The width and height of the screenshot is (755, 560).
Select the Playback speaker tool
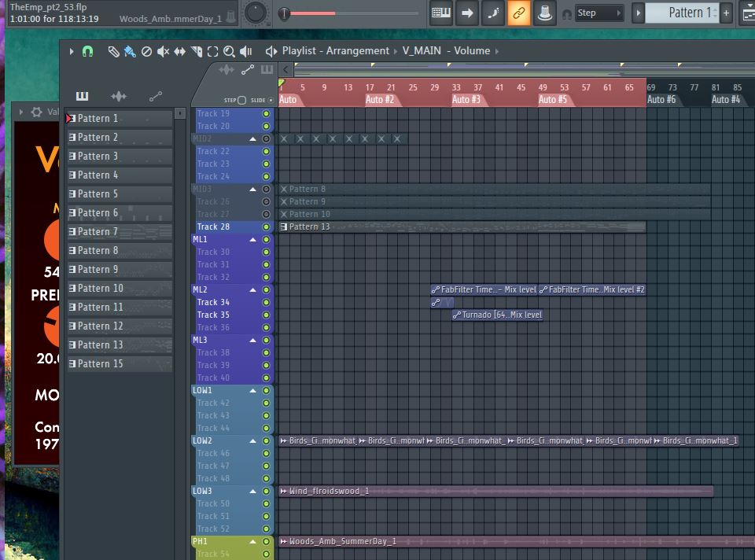pyautogui.click(x=245, y=52)
